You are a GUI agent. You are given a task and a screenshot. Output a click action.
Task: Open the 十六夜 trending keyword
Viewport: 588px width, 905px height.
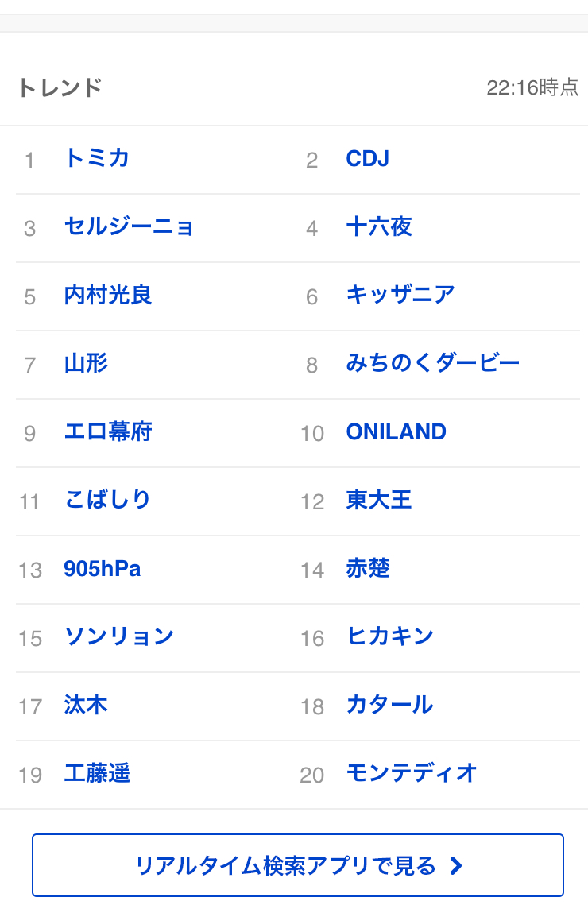379,226
